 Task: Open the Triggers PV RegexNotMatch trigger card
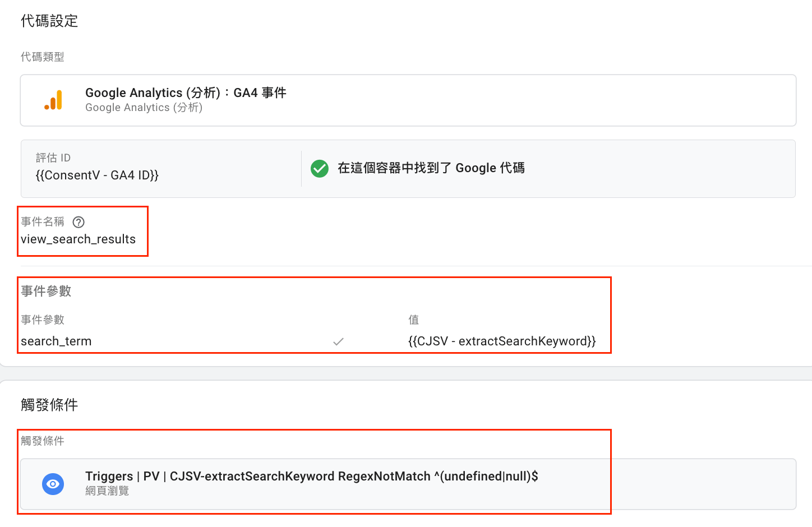[408, 484]
